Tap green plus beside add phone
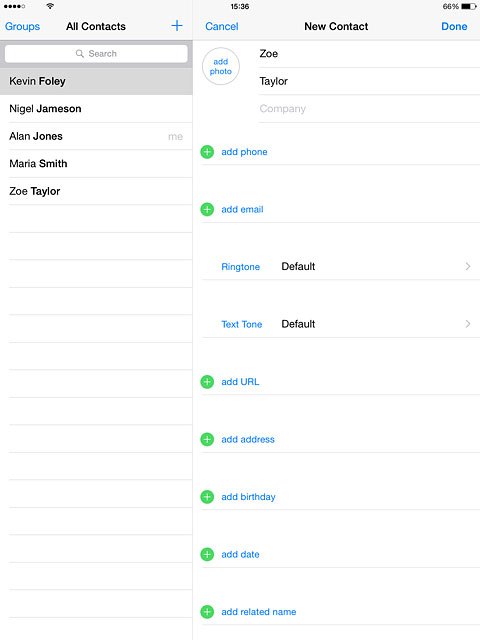Screen dimensions: 480x640 (207, 152)
